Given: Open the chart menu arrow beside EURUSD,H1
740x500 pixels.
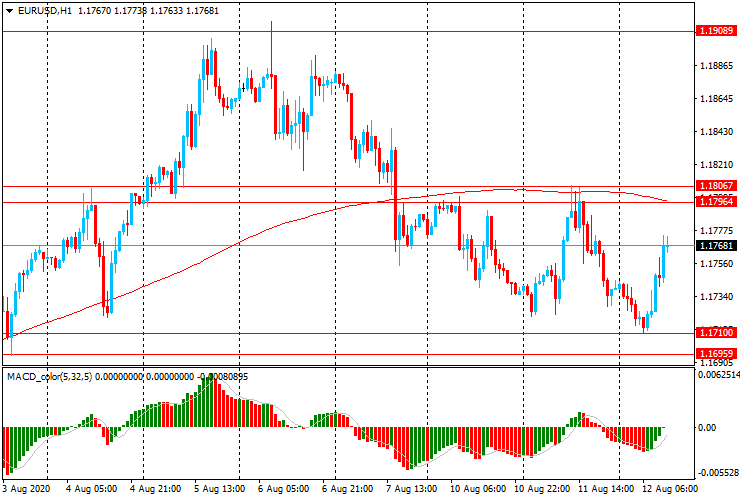Looking at the screenshot, I should coord(9,11).
